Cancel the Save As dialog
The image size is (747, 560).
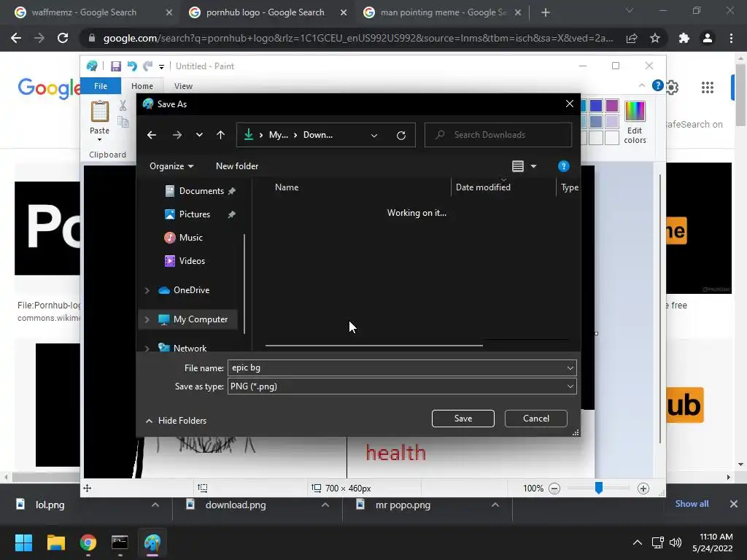(536, 418)
